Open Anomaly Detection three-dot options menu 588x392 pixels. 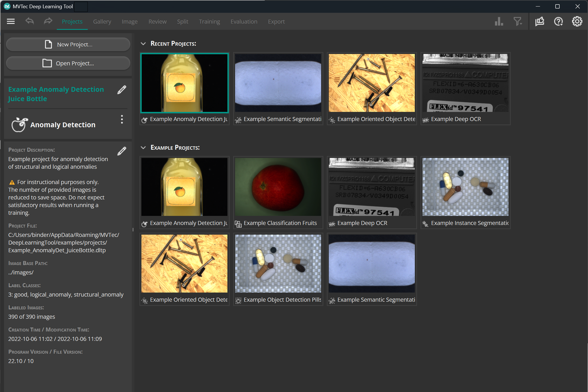click(122, 119)
